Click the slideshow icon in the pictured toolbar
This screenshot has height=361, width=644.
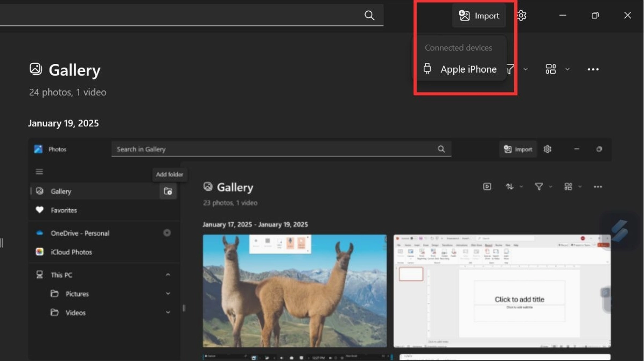(487, 187)
